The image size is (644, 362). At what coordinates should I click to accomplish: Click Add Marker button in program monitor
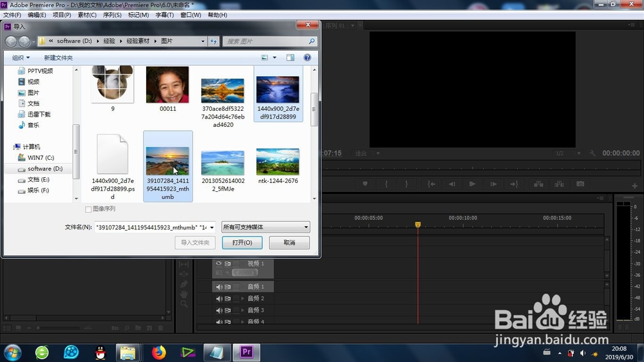(365, 184)
